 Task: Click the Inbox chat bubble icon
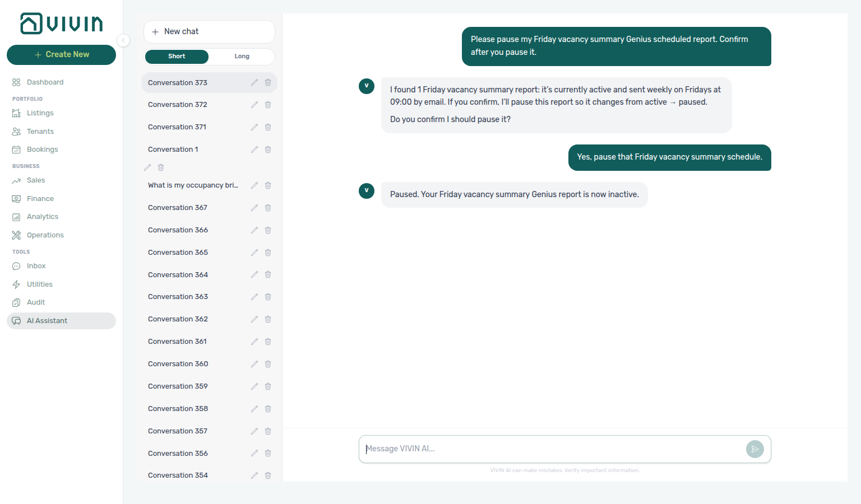tap(16, 266)
